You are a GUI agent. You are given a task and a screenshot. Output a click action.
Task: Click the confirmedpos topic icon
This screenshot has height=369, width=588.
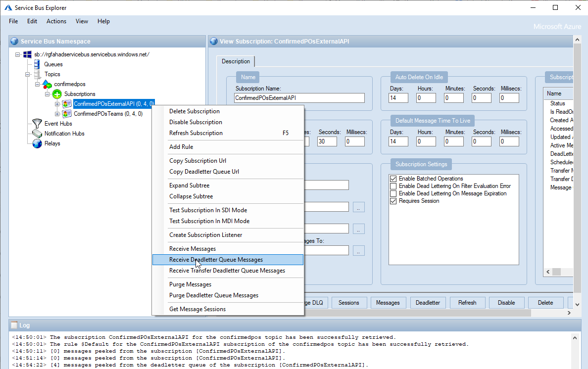(x=47, y=84)
